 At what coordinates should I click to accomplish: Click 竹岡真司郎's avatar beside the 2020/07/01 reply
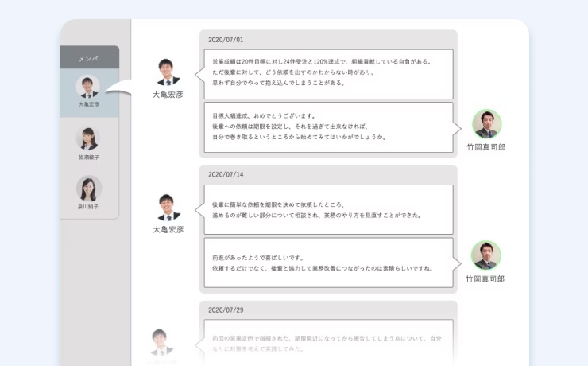click(x=486, y=124)
